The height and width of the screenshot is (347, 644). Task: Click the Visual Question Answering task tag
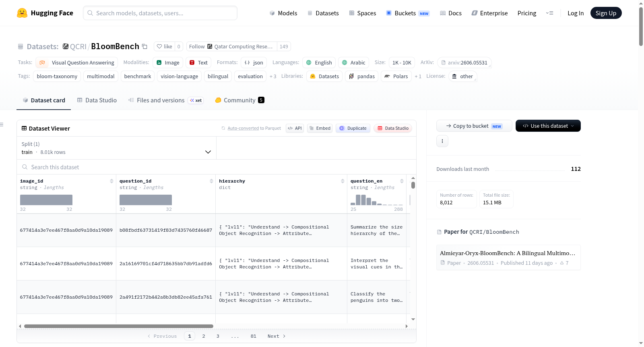[x=76, y=62]
